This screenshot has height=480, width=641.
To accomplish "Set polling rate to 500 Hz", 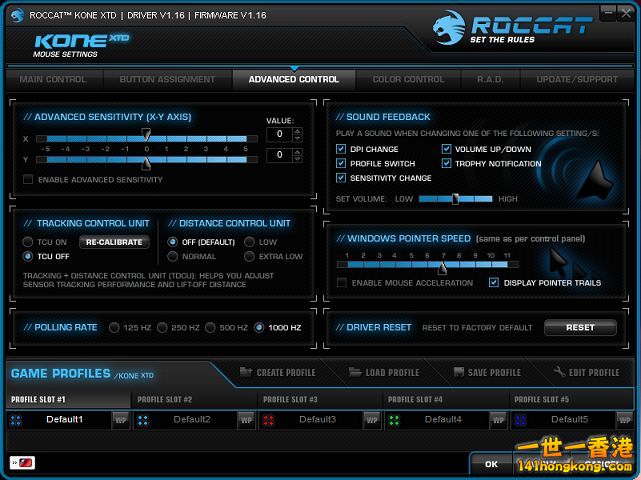I will (x=210, y=327).
